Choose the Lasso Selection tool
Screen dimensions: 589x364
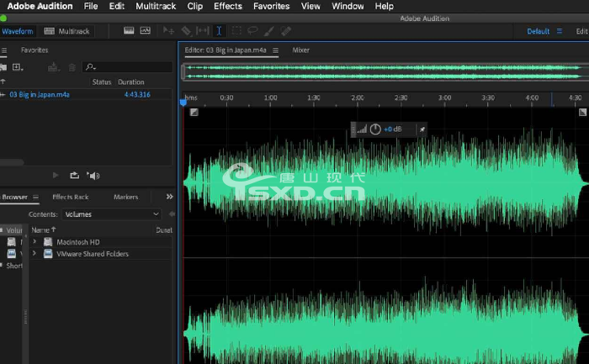click(252, 31)
